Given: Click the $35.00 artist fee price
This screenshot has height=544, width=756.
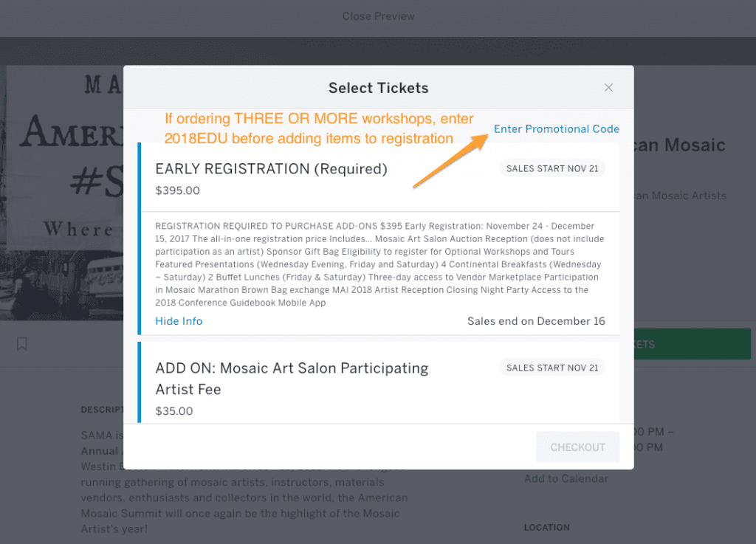Looking at the screenshot, I should pos(174,411).
